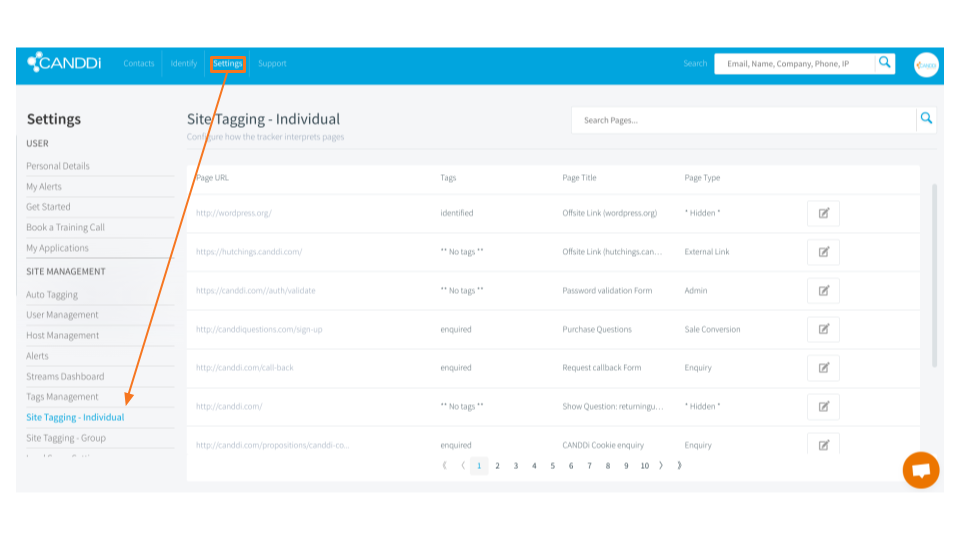Edit the canddiquestions.com/sign-up row
960x540 pixels.
click(823, 329)
